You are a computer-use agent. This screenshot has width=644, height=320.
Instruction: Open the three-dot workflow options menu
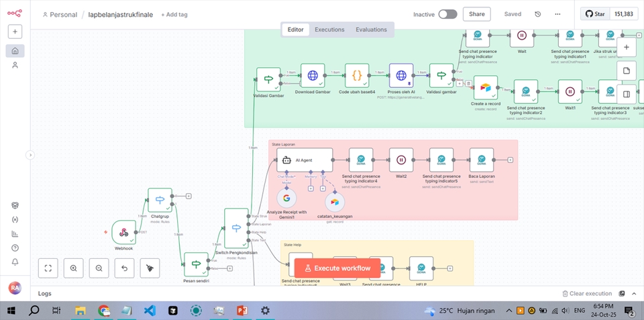point(557,14)
